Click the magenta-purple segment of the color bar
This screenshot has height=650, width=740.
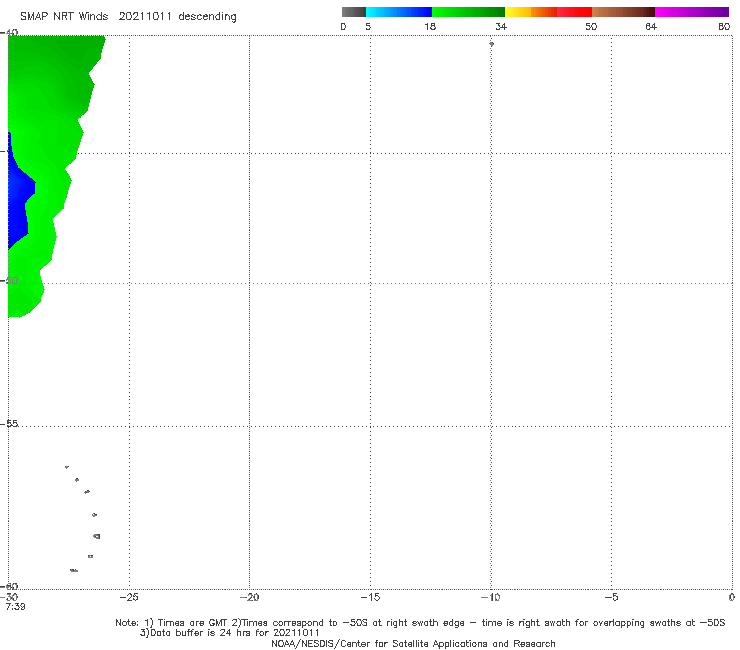[692, 12]
